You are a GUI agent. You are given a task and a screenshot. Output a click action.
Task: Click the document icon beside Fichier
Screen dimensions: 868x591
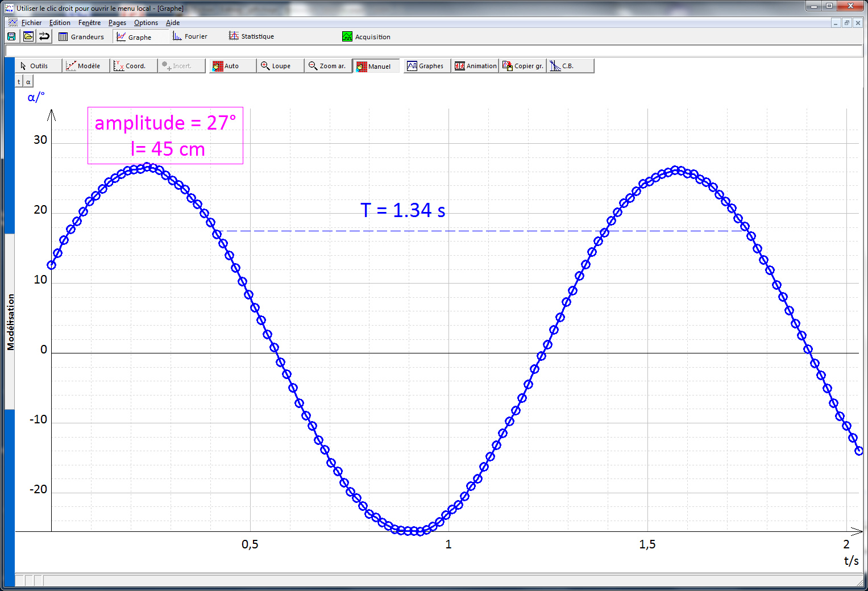pos(13,23)
